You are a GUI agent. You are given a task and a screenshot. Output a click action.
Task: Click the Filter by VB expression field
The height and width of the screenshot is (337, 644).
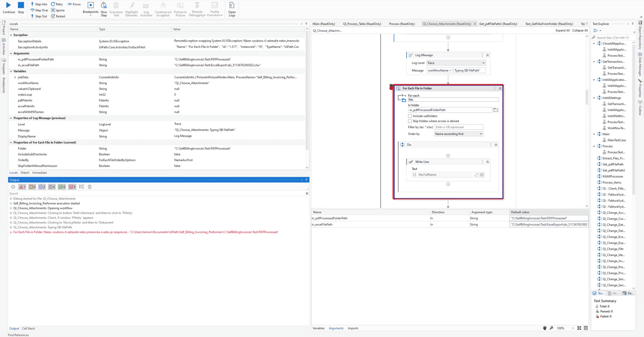[459, 127]
